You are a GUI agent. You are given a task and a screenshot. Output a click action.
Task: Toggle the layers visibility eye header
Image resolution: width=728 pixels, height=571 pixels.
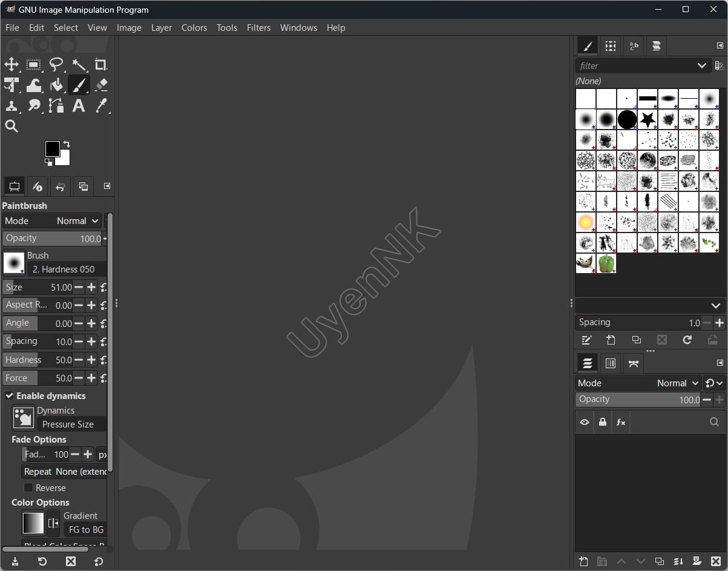pos(584,422)
